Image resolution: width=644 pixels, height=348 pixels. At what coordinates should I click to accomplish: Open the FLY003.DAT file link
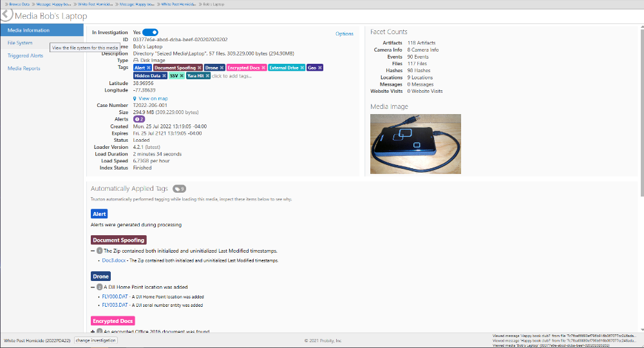[115, 305]
